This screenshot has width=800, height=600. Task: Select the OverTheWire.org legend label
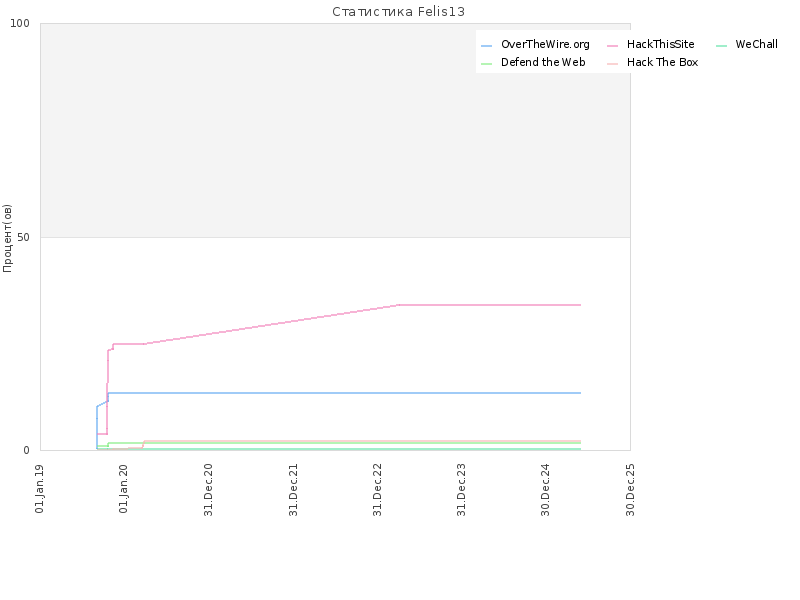coord(545,44)
